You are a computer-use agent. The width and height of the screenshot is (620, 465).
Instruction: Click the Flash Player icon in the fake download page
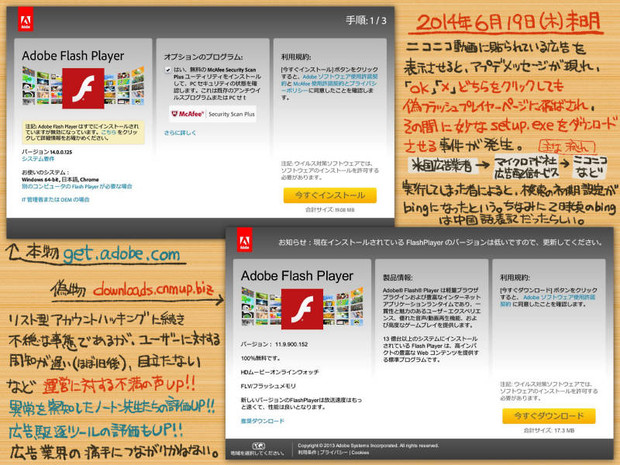pos(302,308)
